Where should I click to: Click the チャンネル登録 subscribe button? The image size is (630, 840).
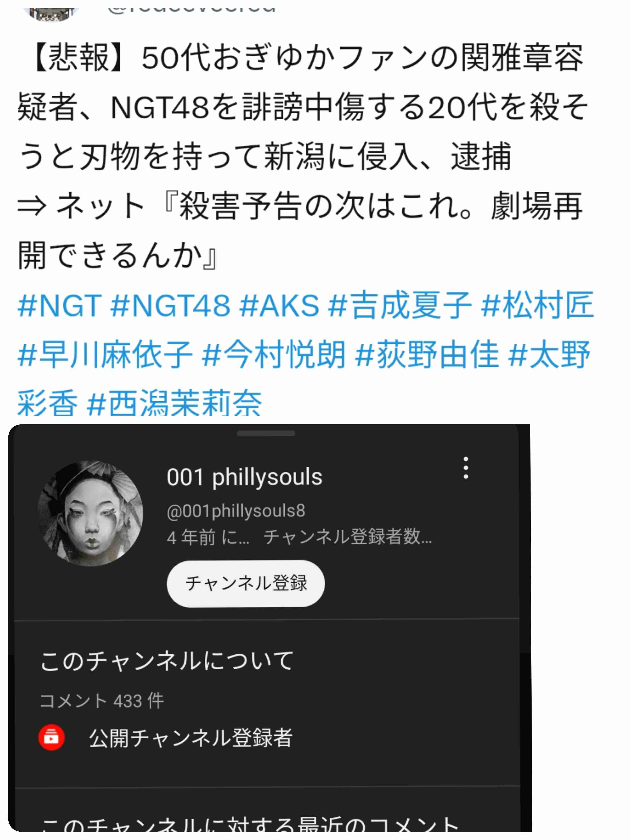tap(246, 583)
